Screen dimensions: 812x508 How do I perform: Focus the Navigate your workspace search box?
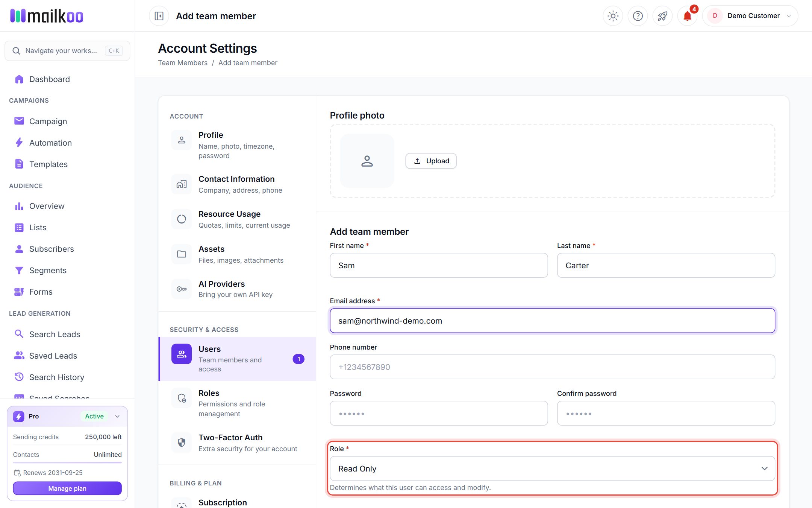(x=67, y=51)
